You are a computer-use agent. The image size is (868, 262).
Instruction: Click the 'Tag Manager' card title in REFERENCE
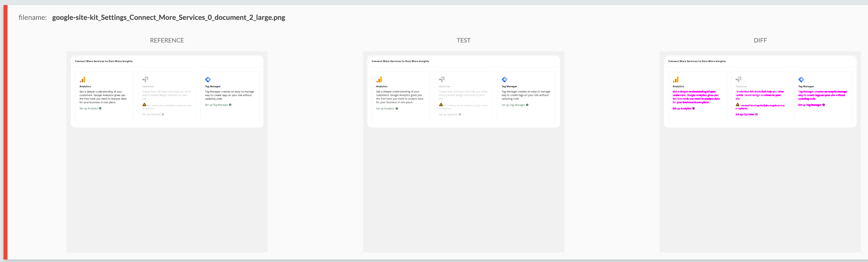click(x=213, y=86)
